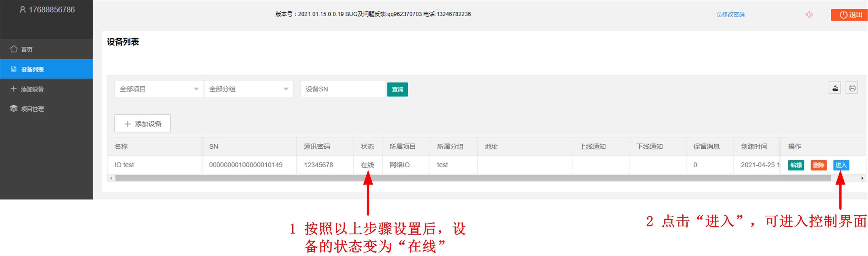The image size is (868, 256).
Task: Click the plus icon beside 添加设备 in sidebar
Action: [x=13, y=88]
